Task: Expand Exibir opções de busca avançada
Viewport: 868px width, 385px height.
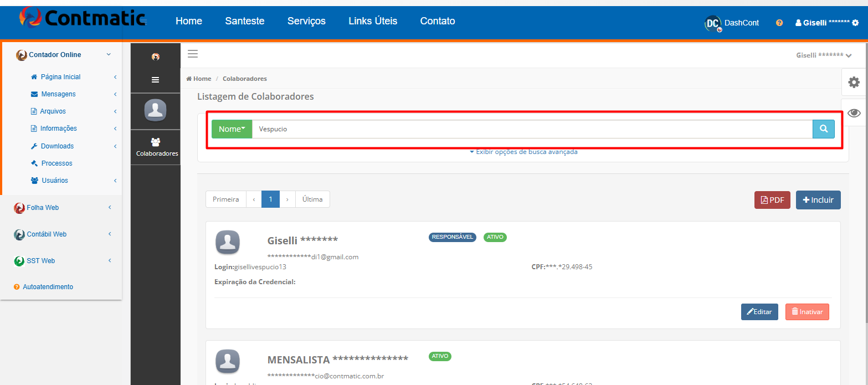Action: 523,151
